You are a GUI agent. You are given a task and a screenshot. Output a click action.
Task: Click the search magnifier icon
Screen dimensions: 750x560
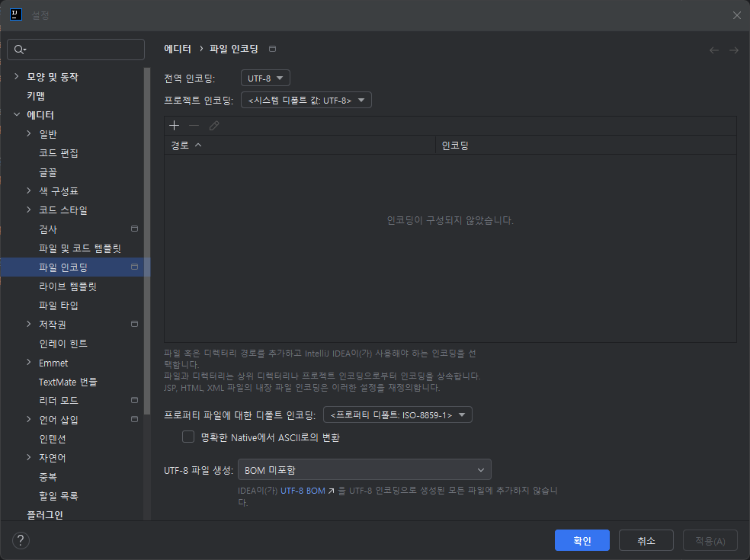pyautogui.click(x=20, y=50)
